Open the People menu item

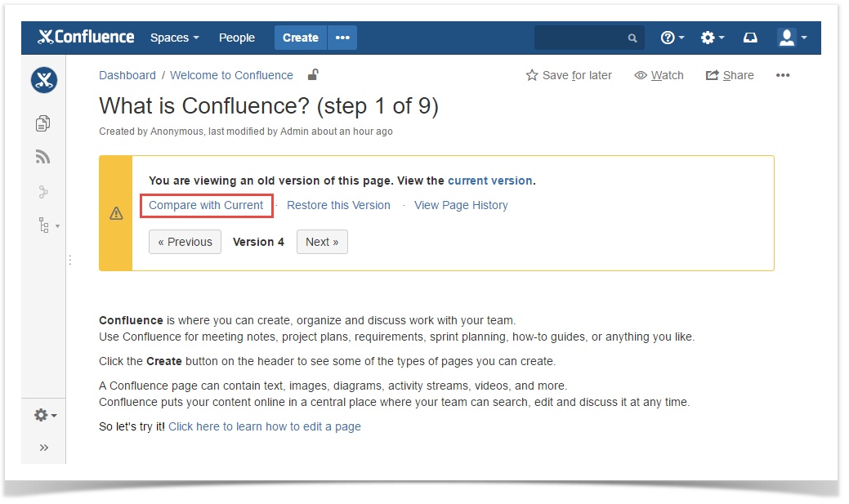point(237,38)
